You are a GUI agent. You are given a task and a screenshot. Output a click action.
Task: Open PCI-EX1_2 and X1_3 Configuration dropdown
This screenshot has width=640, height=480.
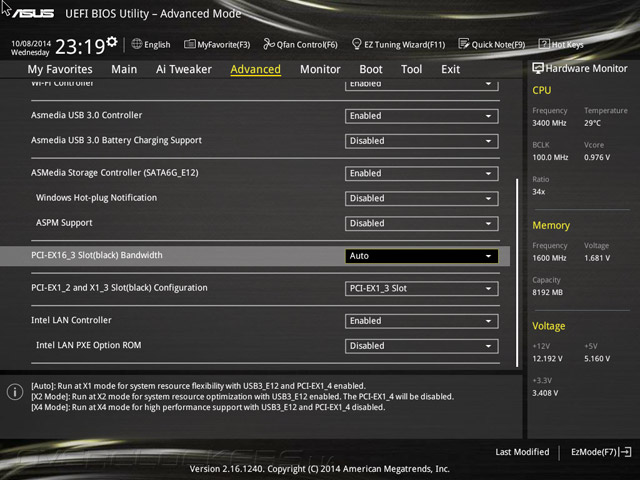pos(421,289)
